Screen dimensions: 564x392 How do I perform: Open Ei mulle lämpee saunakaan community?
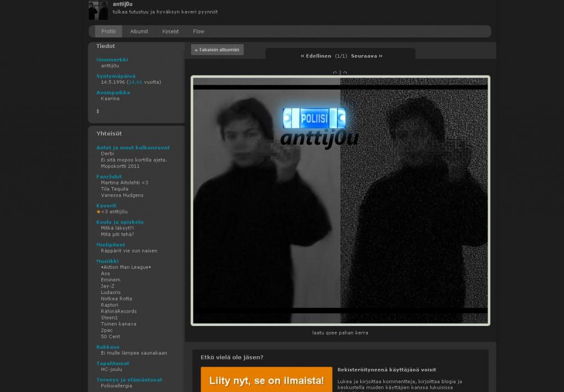click(x=134, y=353)
